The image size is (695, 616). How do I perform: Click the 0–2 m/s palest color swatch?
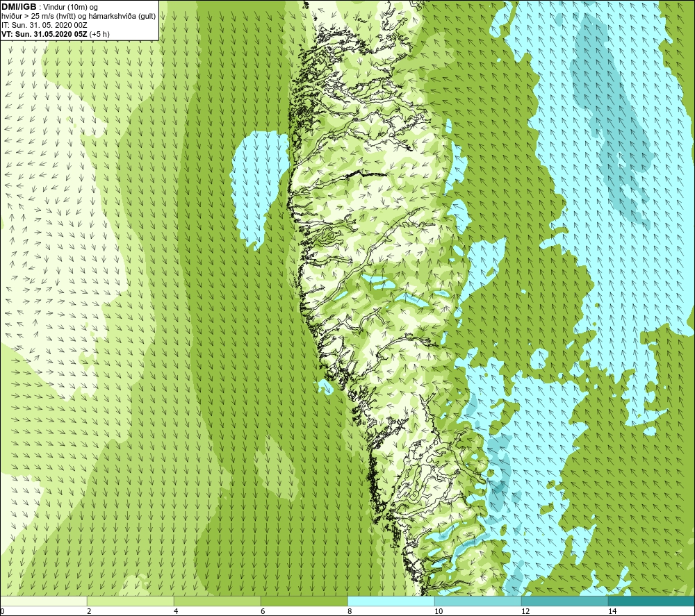pyautogui.click(x=43, y=601)
